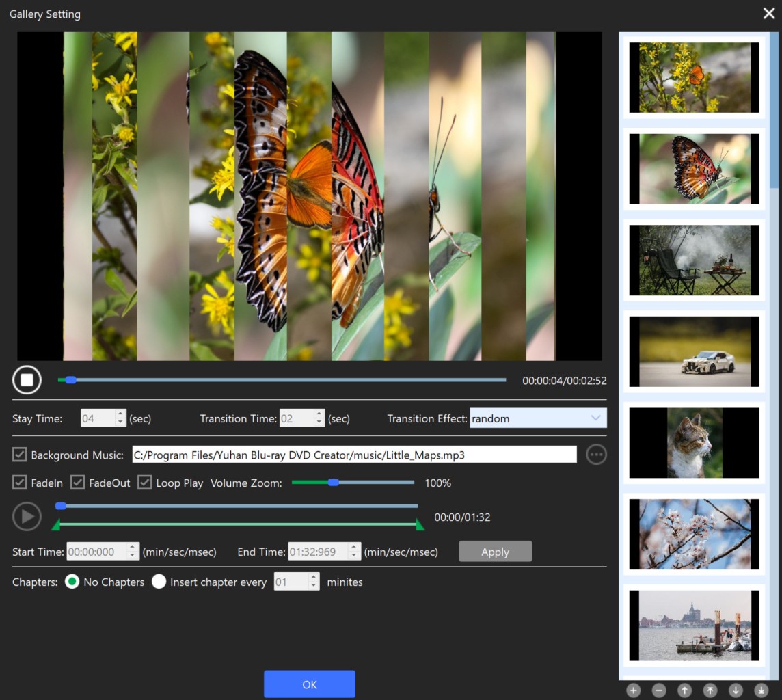Confirm settings with OK button
Viewport: 782px width, 700px height.
point(309,684)
